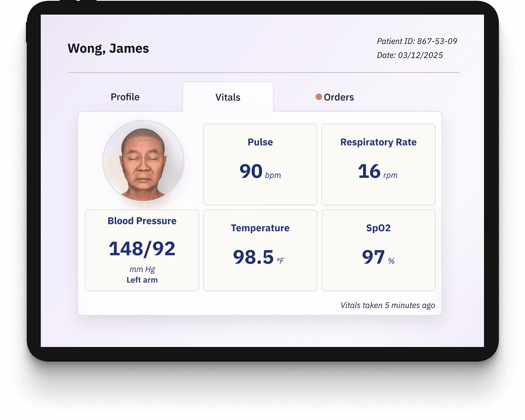Select the date 03/12/2025

pyautogui.click(x=409, y=55)
